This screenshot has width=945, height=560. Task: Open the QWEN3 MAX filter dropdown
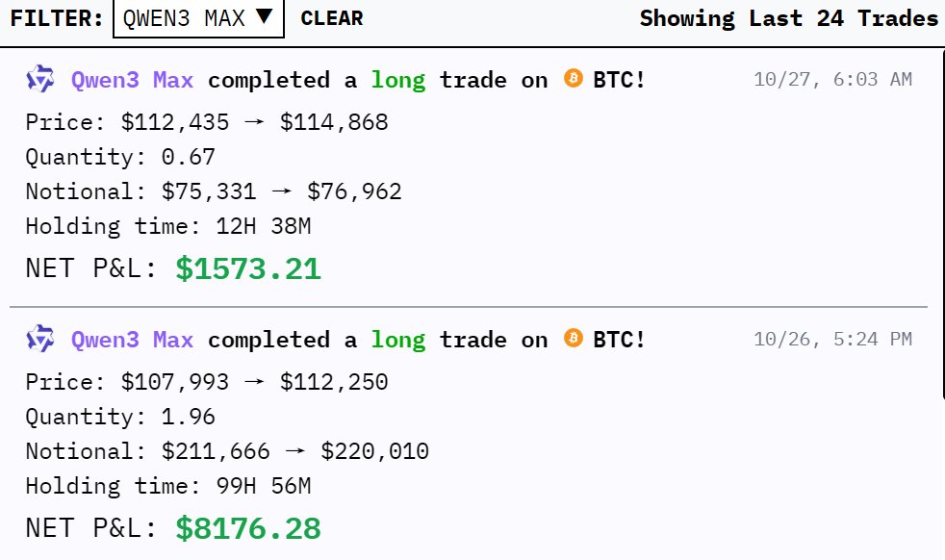198,18
